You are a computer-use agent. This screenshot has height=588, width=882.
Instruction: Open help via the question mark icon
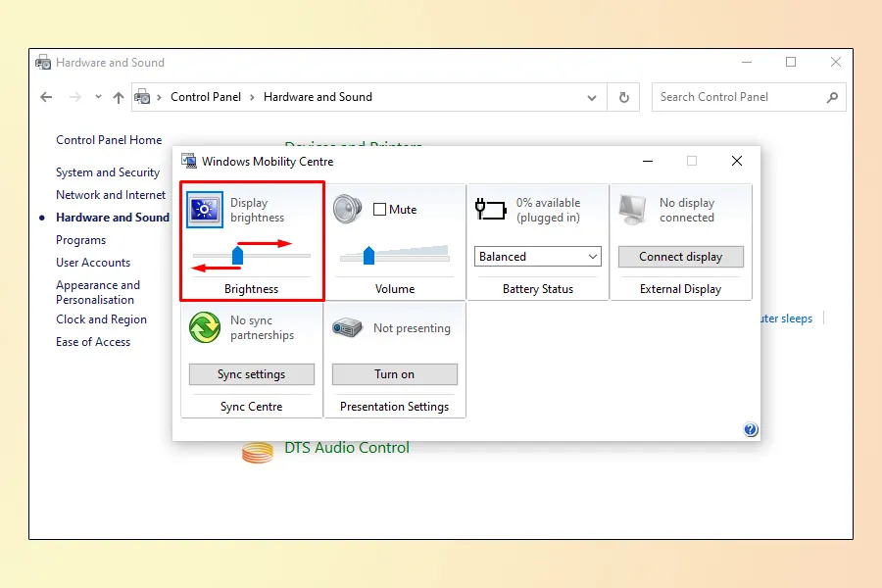(751, 429)
